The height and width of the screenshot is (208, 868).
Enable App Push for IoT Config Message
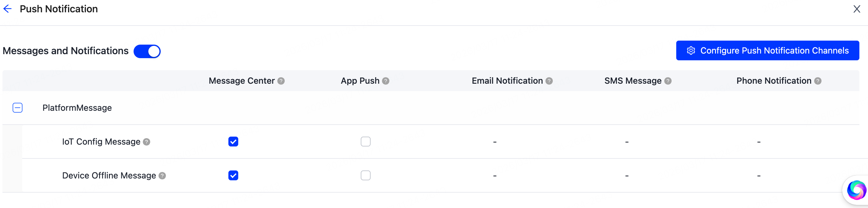coord(365,142)
